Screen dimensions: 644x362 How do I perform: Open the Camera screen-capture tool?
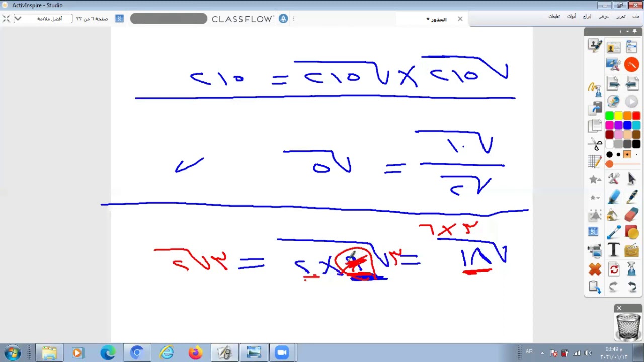pyautogui.click(x=595, y=250)
